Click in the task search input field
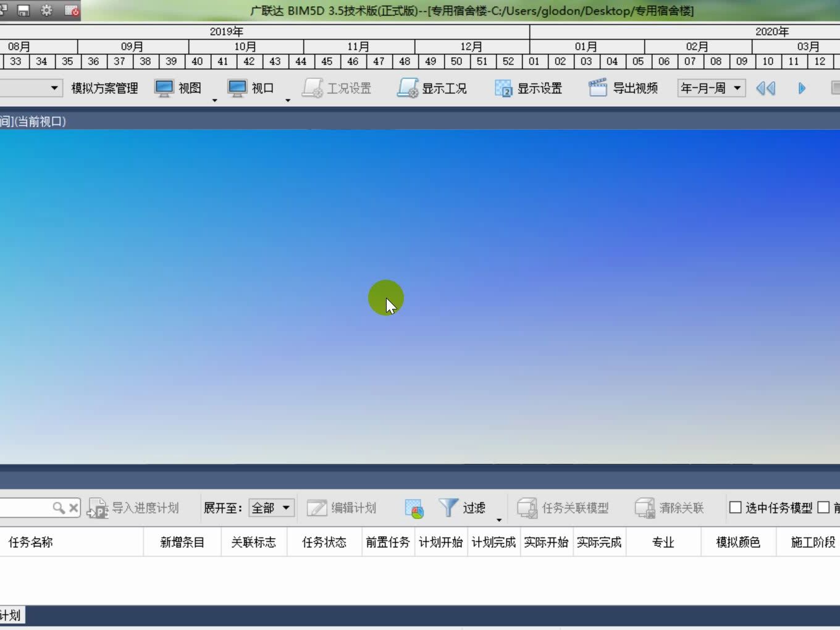Image resolution: width=840 pixels, height=630 pixels. 26,508
